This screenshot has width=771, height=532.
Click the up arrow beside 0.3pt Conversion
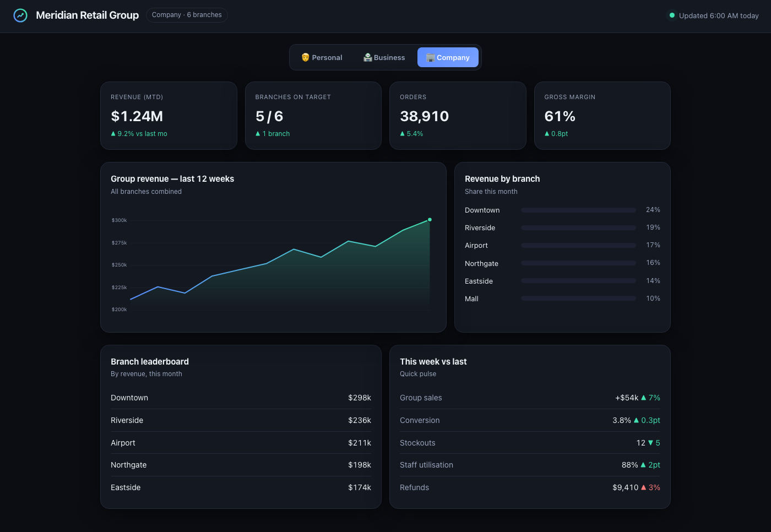[637, 420]
